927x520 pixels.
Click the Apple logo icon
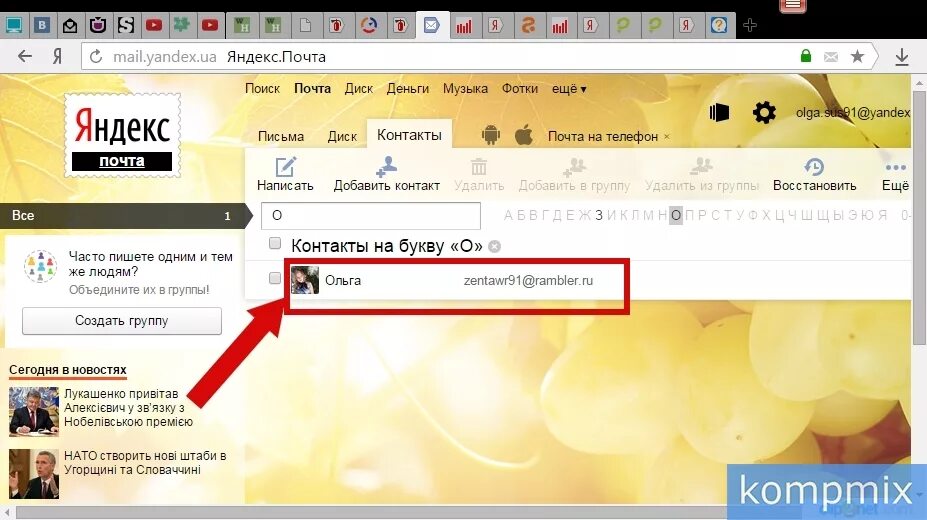click(523, 135)
